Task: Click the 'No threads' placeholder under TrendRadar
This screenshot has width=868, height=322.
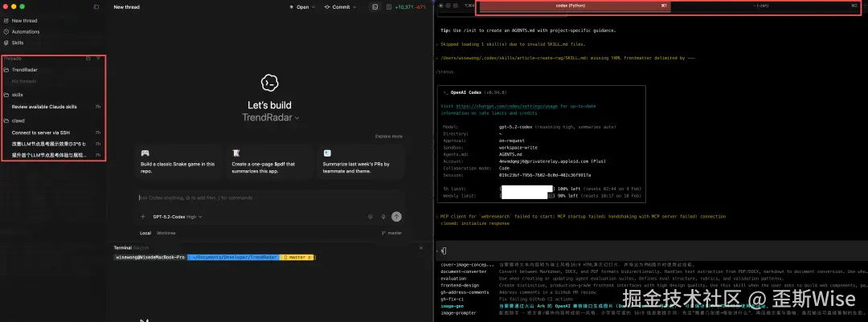Action: [24, 81]
